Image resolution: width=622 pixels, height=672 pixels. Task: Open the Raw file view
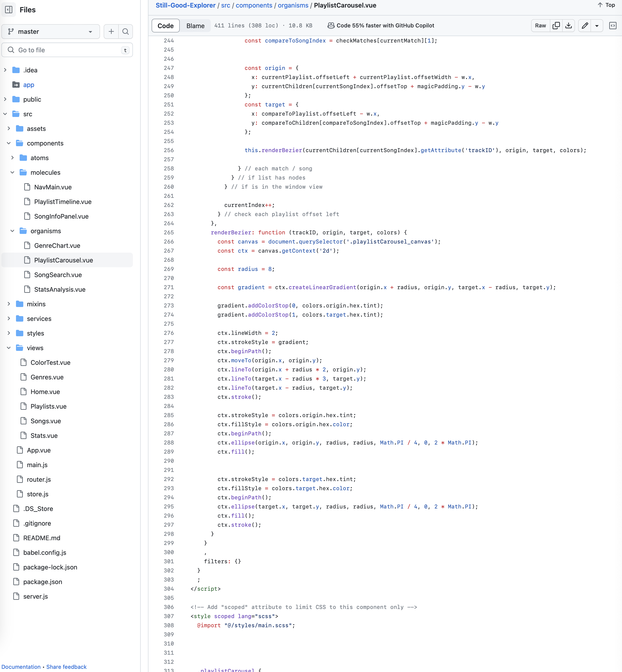[540, 26]
